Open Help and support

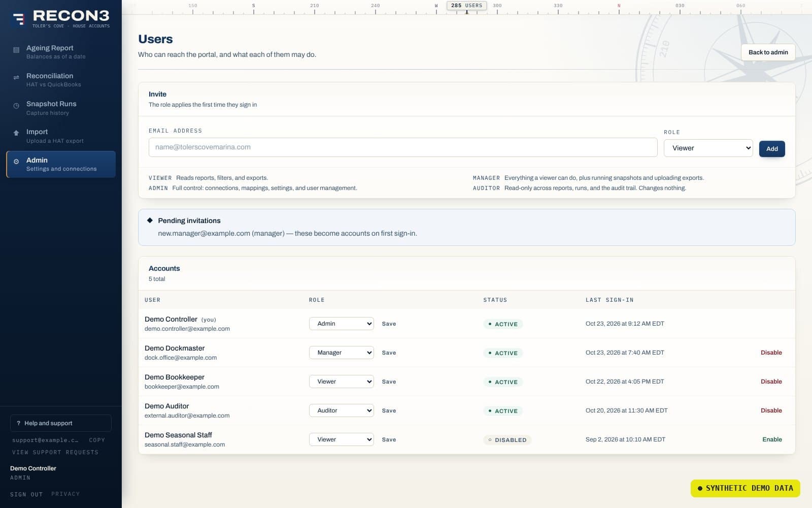click(x=61, y=423)
